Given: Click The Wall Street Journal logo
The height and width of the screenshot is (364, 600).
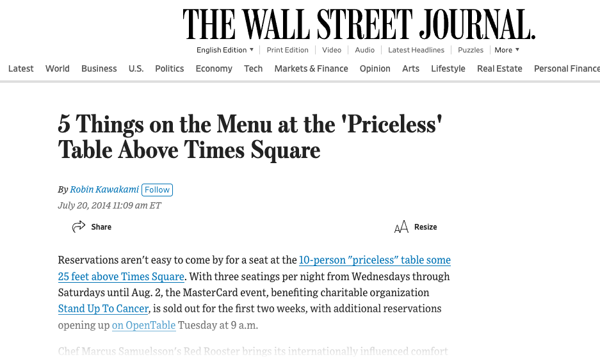Looking at the screenshot, I should click(x=359, y=26).
